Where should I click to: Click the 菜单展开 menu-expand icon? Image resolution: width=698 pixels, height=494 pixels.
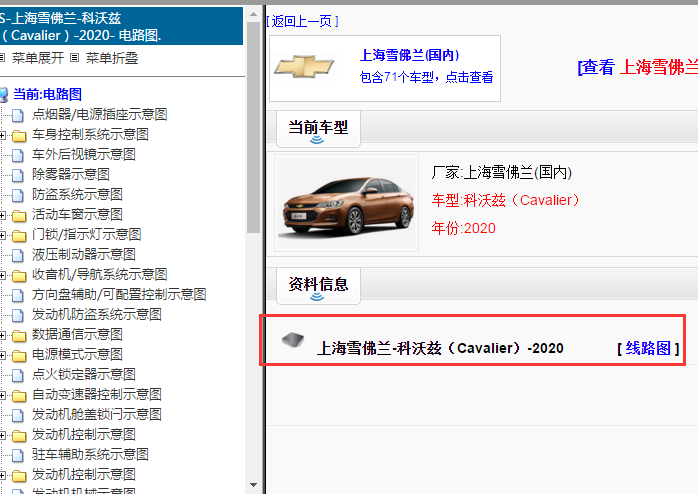(x=2, y=58)
